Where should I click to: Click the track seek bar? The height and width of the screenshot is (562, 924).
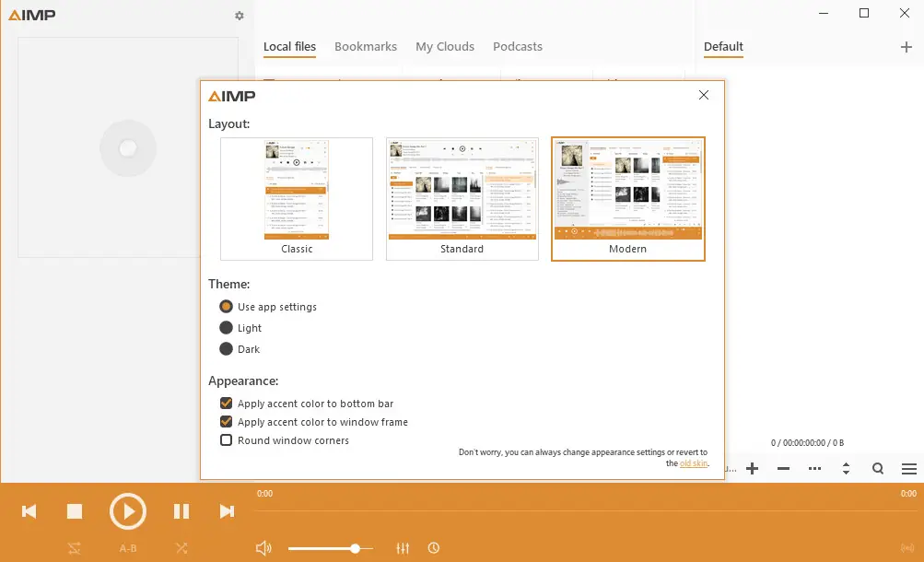pyautogui.click(x=586, y=510)
